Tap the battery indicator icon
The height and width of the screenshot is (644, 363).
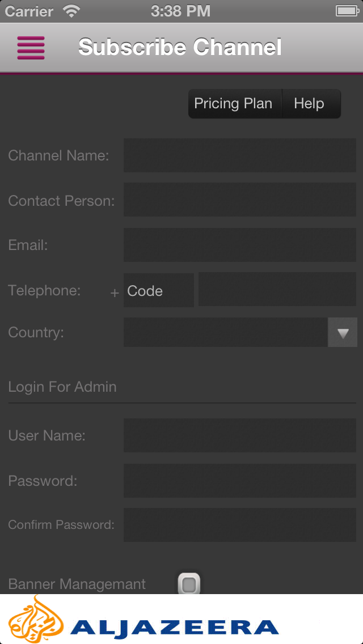click(347, 11)
